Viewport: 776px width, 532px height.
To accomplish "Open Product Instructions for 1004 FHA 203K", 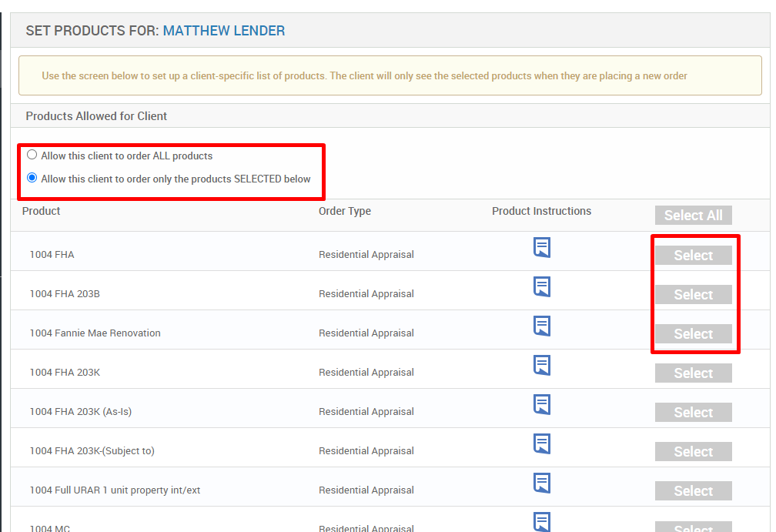I will point(542,365).
